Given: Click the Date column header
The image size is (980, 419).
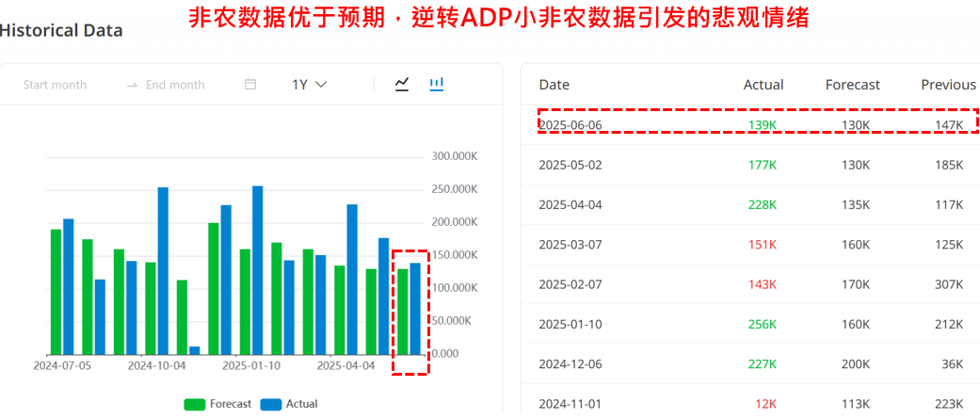Looking at the screenshot, I should 554,85.
